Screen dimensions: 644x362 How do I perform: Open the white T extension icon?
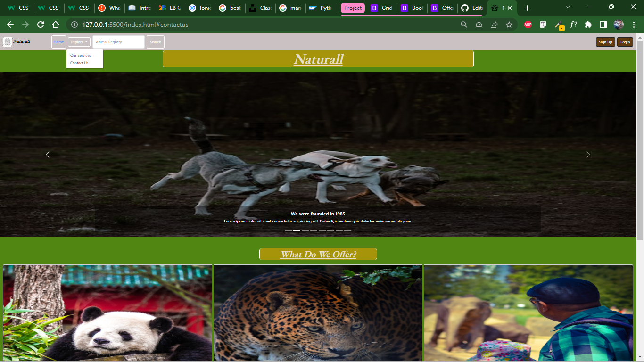coord(543,25)
